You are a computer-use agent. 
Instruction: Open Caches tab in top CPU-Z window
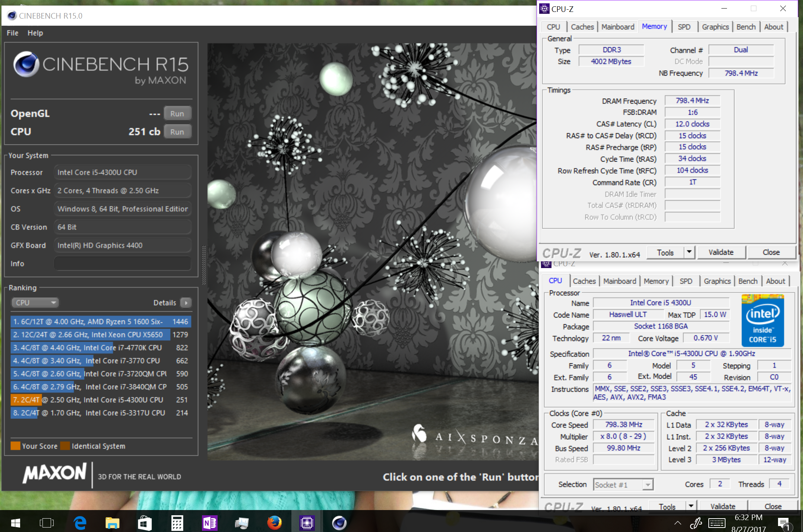[x=582, y=27]
